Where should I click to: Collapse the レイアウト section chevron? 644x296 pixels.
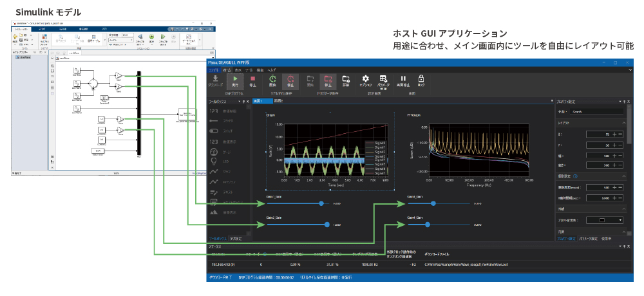pyautogui.click(x=624, y=123)
